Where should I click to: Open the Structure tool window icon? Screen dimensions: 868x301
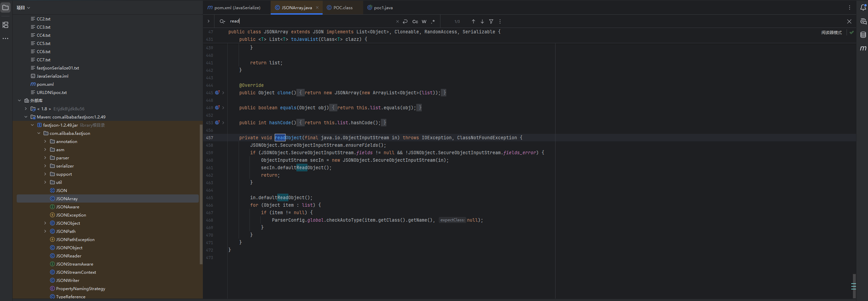(5, 25)
